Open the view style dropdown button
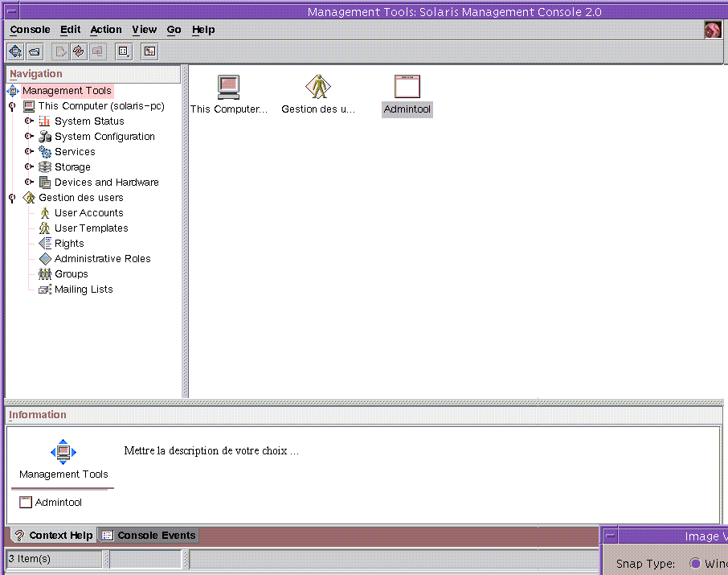This screenshot has width=728, height=575. point(124,51)
